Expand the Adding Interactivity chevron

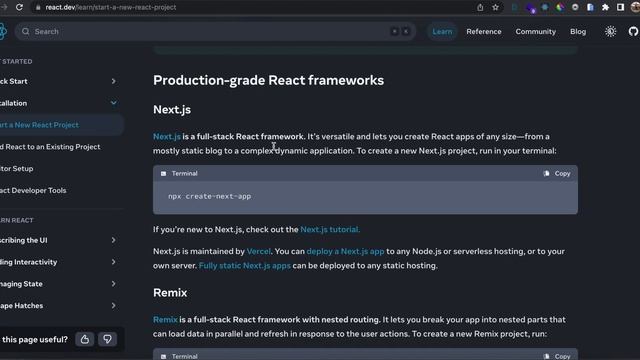point(113,262)
